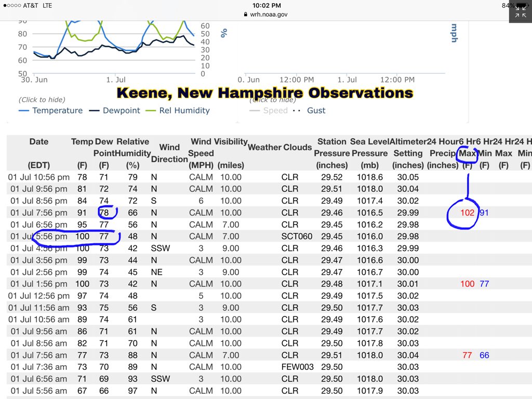Select the 01 Jul 6:56 pm date cell
Viewport: 532px width, 399px height.
tap(38, 224)
